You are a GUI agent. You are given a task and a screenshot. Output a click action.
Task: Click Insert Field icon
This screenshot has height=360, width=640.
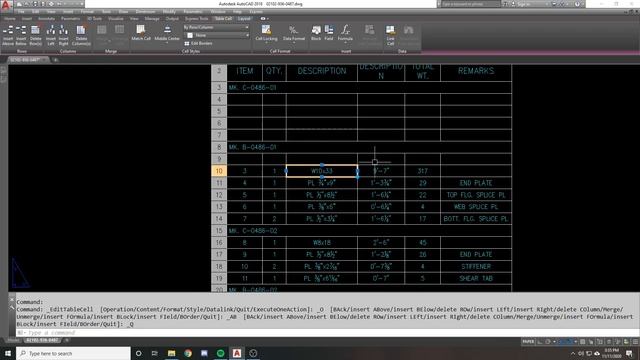click(x=329, y=33)
